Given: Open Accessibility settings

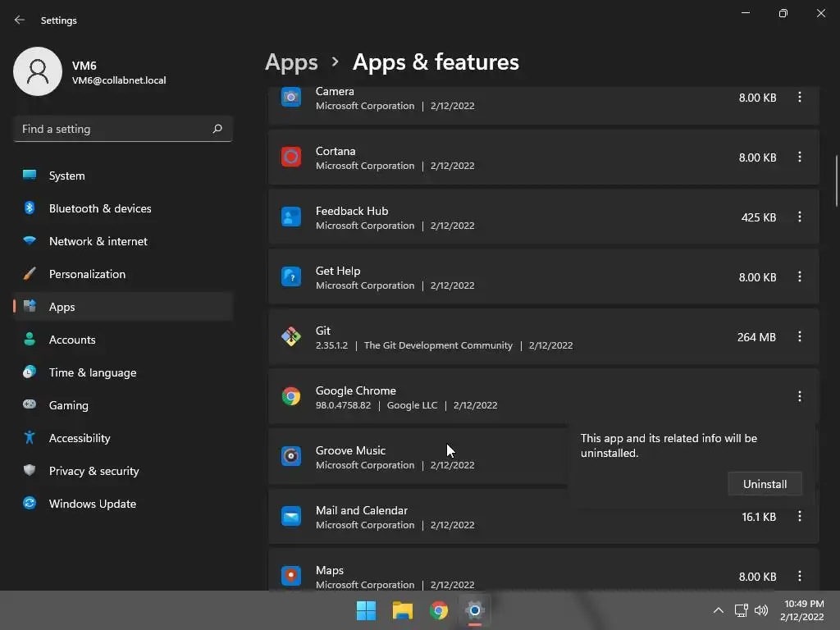Looking at the screenshot, I should coord(123,438).
